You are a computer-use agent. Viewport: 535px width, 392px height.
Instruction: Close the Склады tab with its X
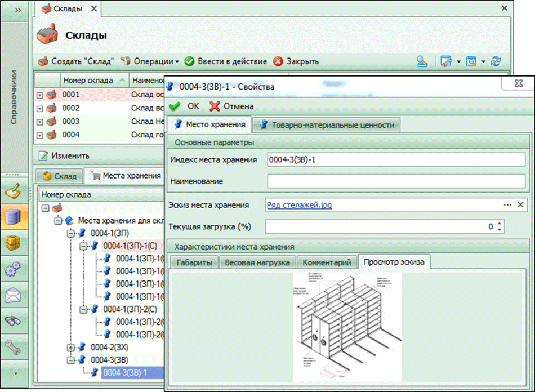[93, 8]
